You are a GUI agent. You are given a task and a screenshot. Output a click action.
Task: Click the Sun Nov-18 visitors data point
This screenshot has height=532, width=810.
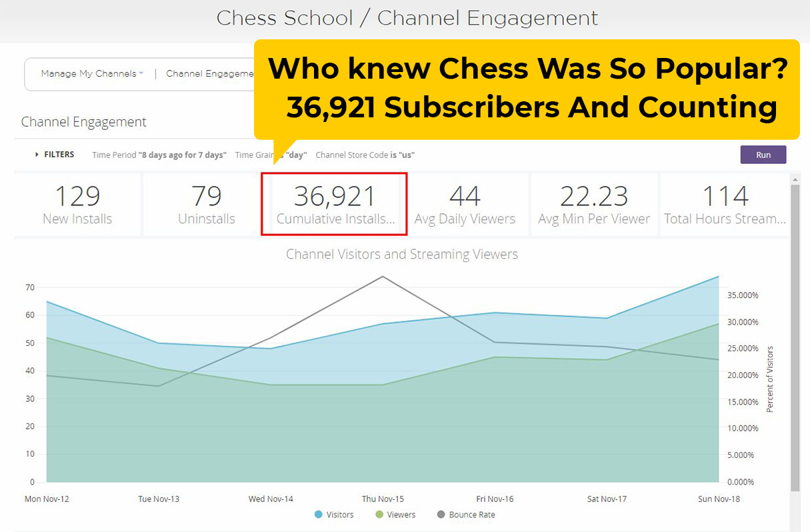(x=719, y=276)
